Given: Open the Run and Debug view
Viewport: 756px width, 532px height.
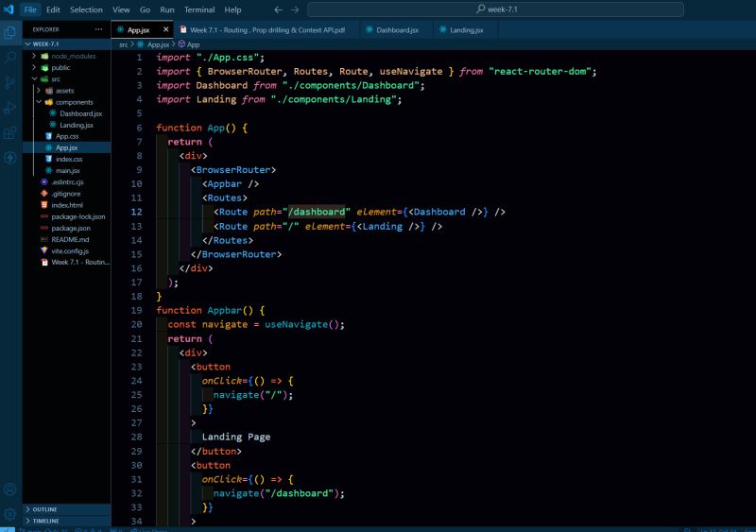Looking at the screenshot, I should pyautogui.click(x=10, y=108).
